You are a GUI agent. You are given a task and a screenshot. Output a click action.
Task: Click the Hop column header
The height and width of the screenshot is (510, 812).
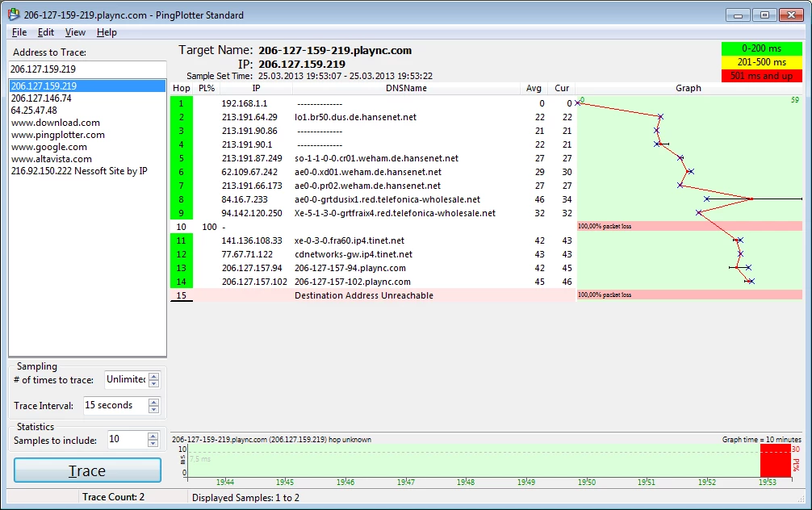(182, 88)
